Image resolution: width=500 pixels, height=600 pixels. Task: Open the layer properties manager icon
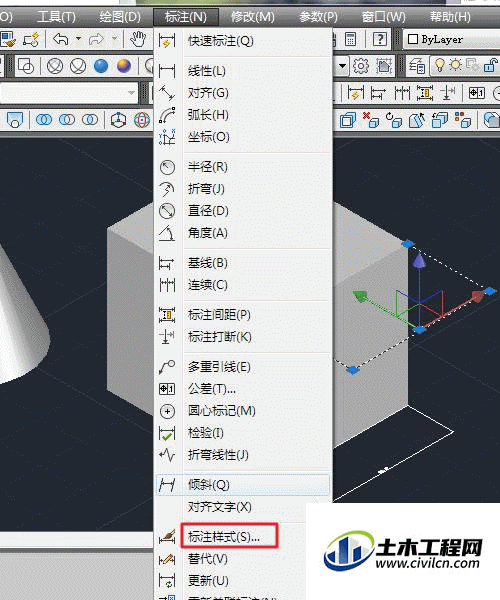point(417,66)
